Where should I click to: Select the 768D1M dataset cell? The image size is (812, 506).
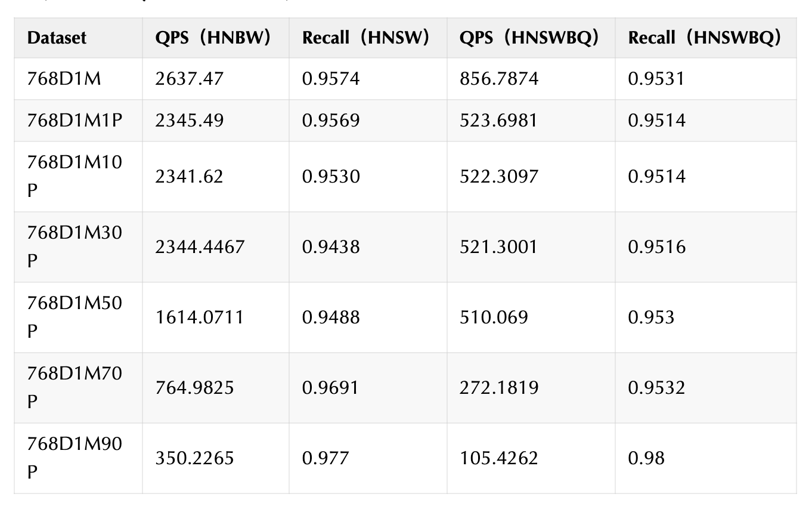(64, 79)
